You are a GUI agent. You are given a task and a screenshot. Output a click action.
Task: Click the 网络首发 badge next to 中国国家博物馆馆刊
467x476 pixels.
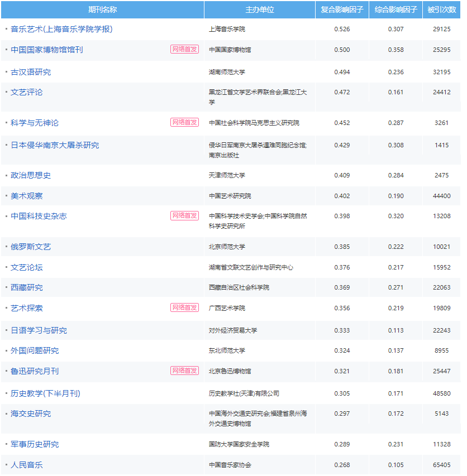click(x=183, y=50)
